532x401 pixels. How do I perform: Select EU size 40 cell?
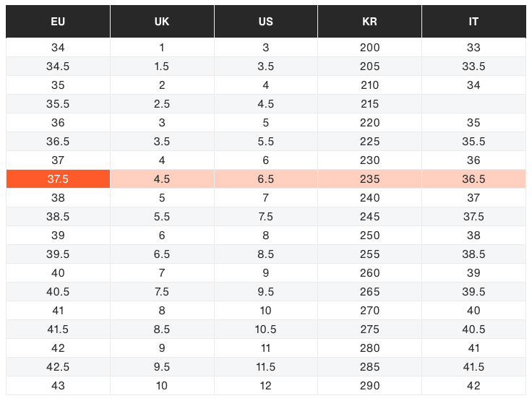coord(58,273)
